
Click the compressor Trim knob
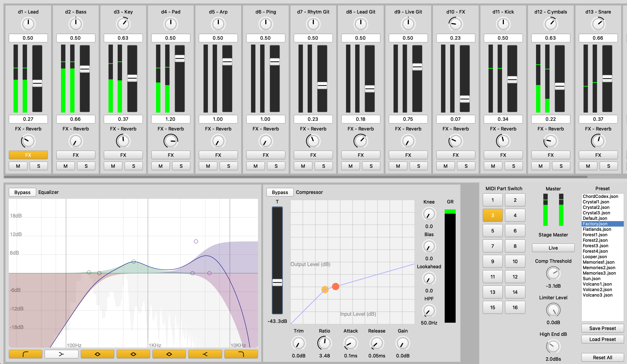tap(299, 343)
